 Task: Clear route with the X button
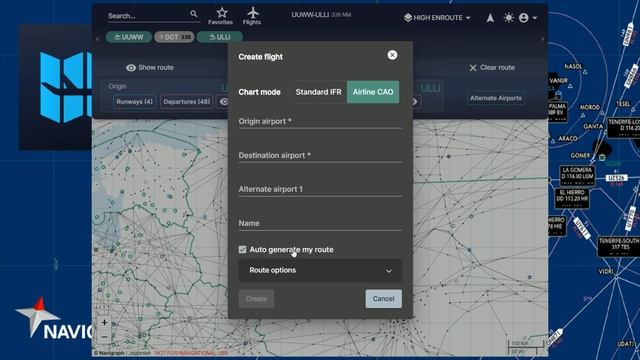click(492, 68)
